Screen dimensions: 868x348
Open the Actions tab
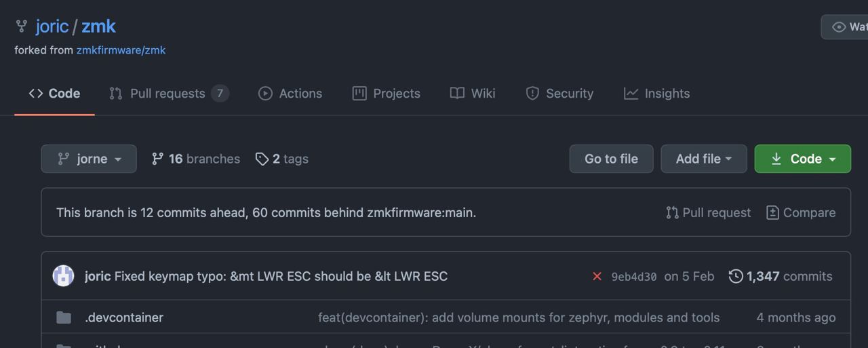click(x=290, y=94)
